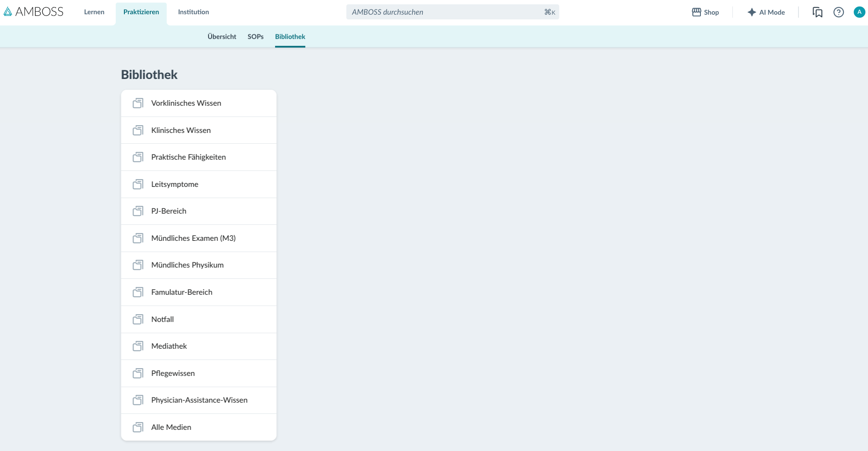The height and width of the screenshot is (451, 868).
Task: Switch to the Lernen tab
Action: click(94, 12)
